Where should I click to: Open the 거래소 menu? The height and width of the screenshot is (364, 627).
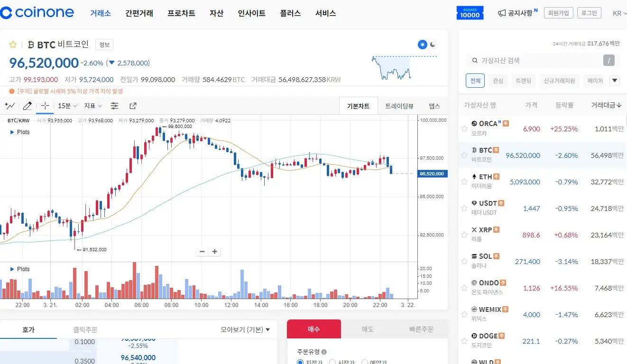(x=101, y=13)
